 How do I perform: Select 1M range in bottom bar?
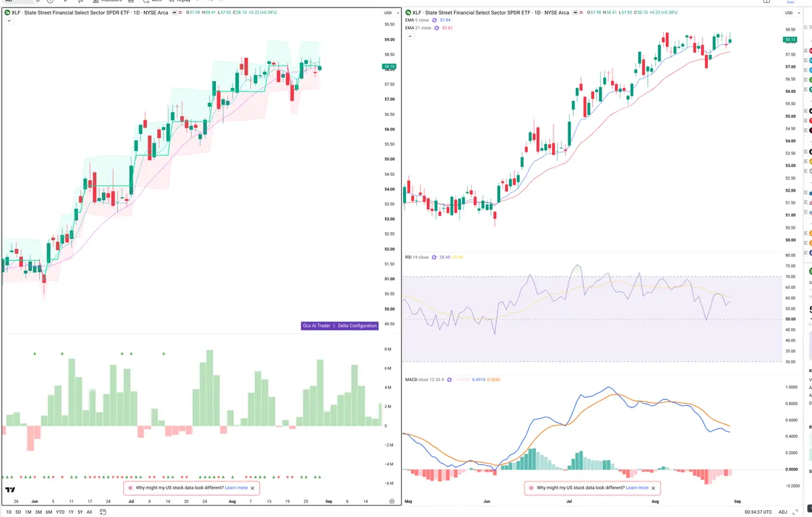coord(28,512)
